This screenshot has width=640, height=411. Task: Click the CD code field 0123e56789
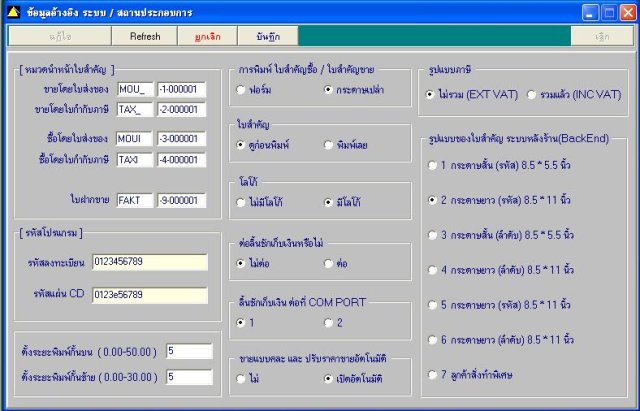(150, 295)
